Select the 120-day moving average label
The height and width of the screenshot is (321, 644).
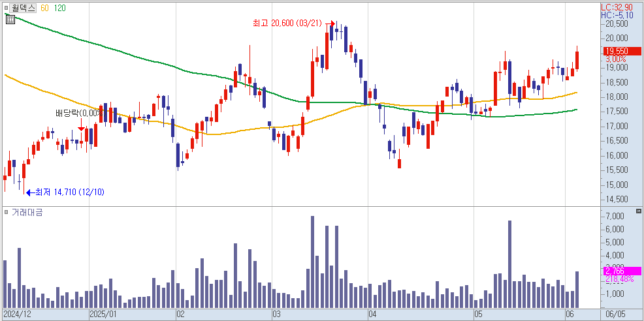tap(59, 8)
